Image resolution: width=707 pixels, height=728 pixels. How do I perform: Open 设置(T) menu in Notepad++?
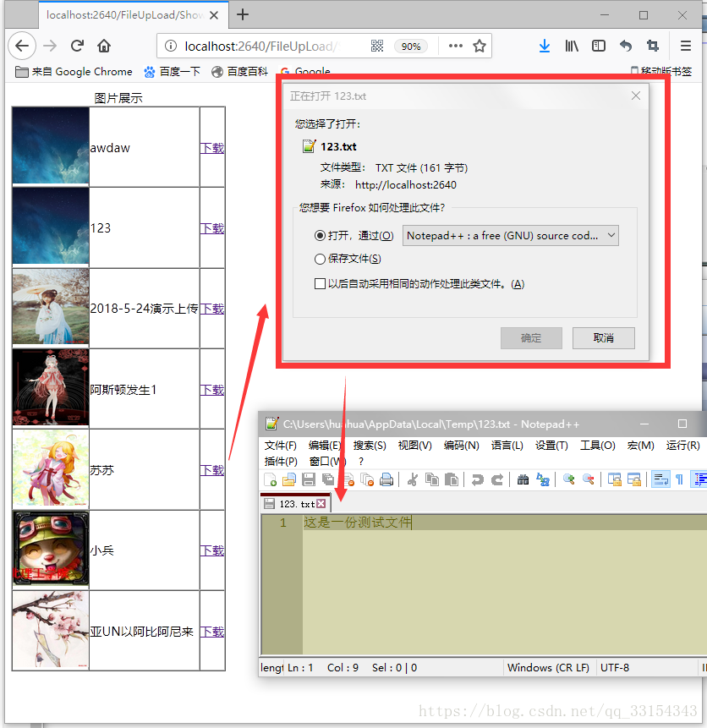tap(551, 446)
